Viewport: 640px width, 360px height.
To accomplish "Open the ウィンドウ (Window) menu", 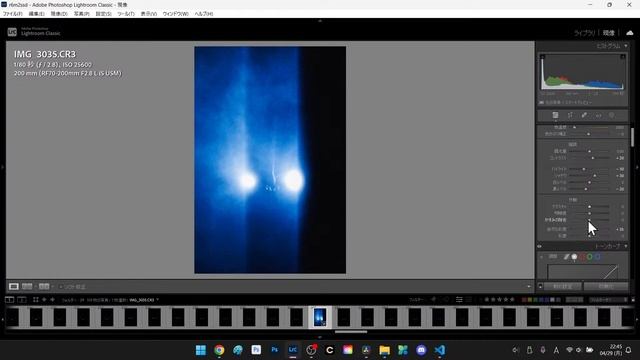I will [x=176, y=14].
